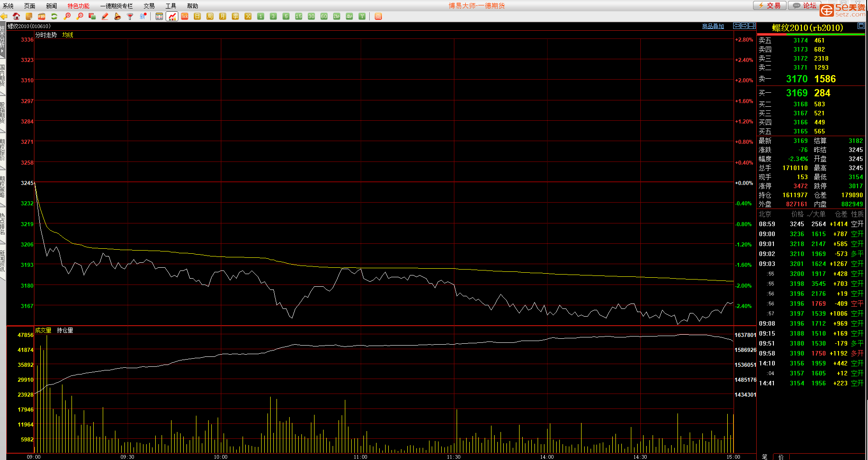Click the 交易 button
This screenshot has height=460, width=868.
pos(769,5)
